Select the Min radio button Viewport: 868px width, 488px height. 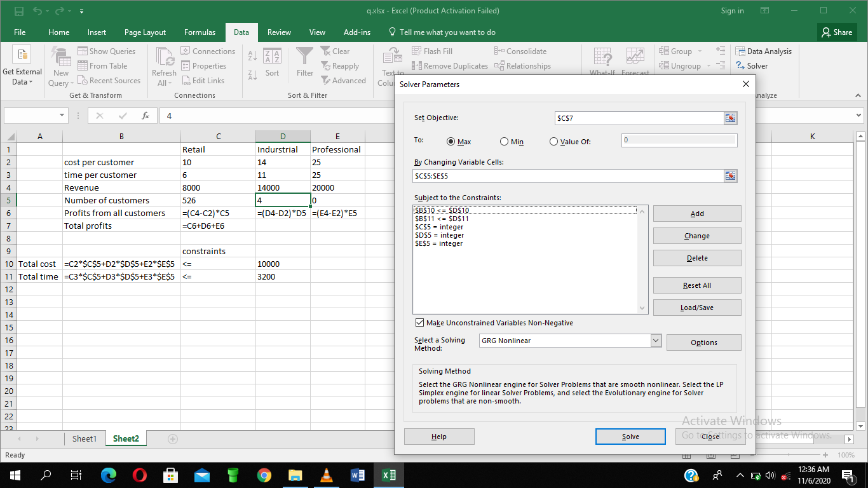coord(505,142)
